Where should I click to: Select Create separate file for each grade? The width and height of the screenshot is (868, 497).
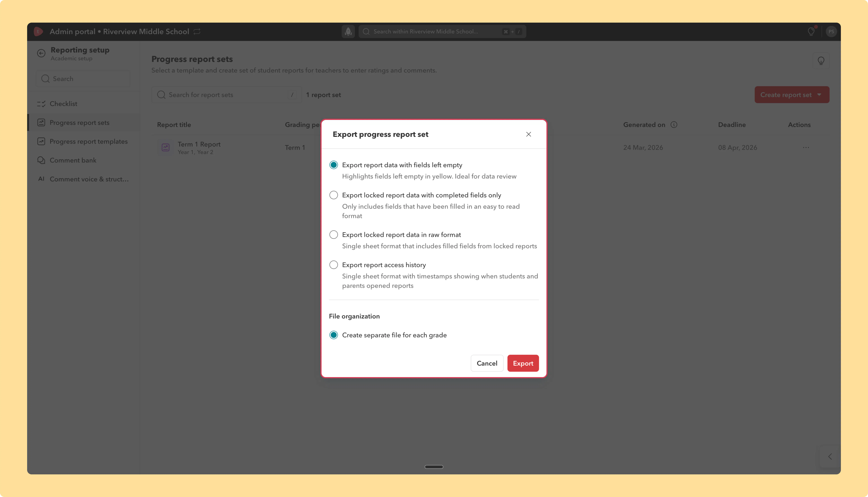(x=334, y=335)
